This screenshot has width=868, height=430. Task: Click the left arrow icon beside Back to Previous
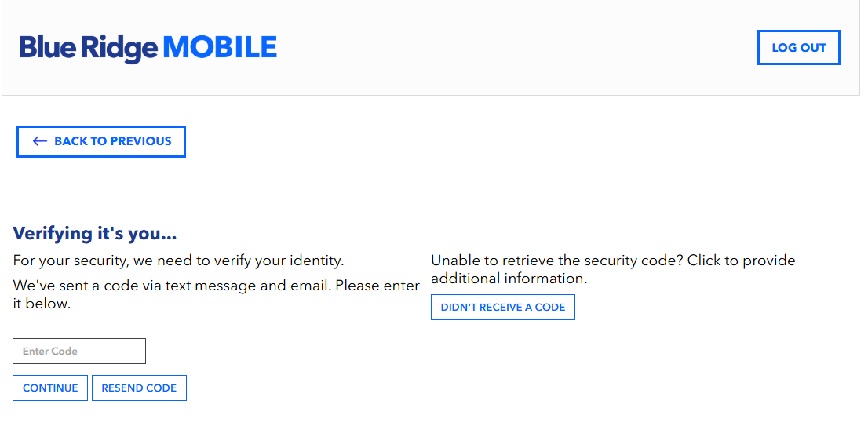(x=40, y=141)
